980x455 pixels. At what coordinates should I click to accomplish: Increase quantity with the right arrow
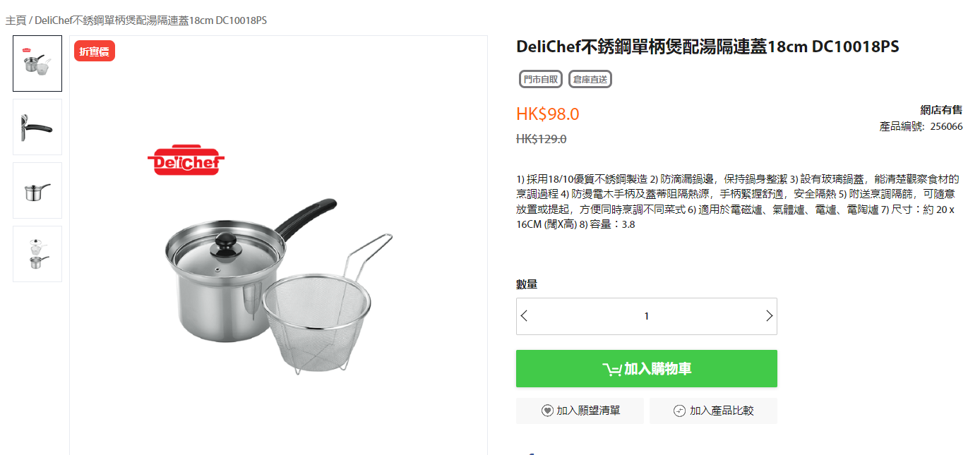769,316
